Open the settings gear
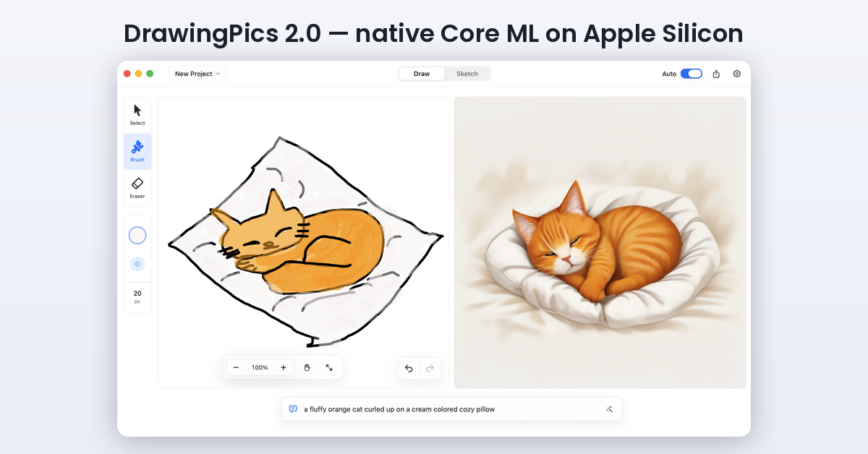 (x=737, y=74)
